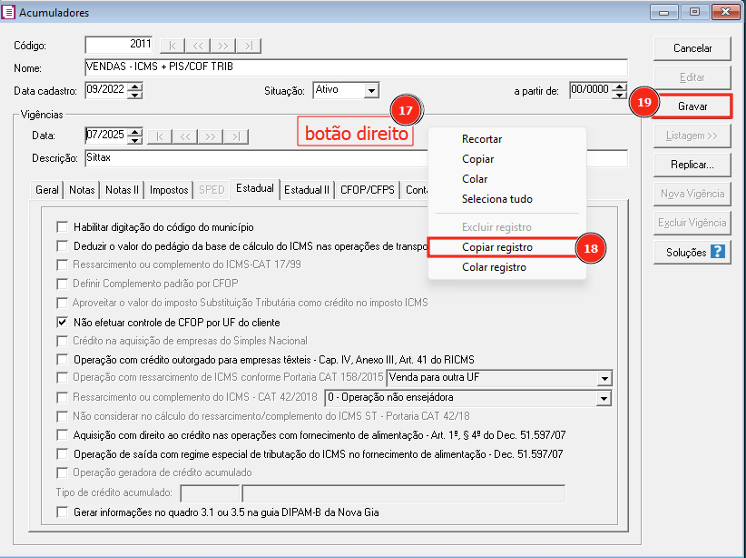The image size is (746, 558).
Task: Go to last record in Código navigation
Action: tap(249, 45)
